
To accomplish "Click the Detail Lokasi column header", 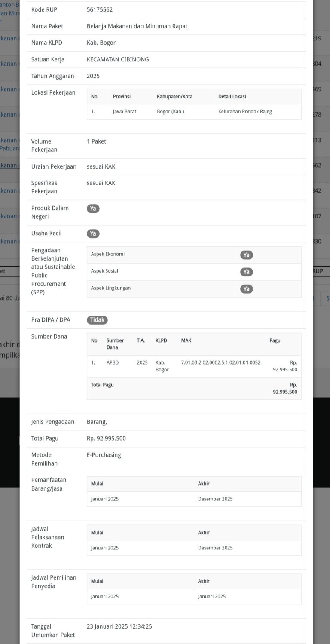I will tap(232, 97).
